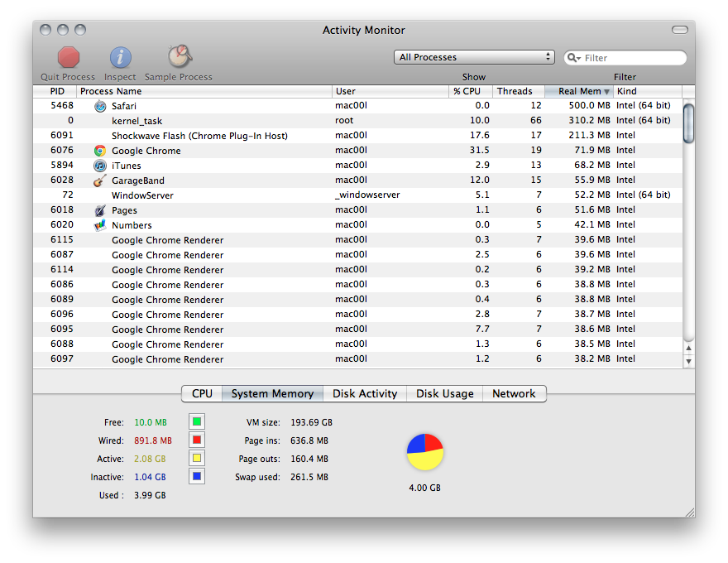Click the Used 3.99 GB value
Viewport: 728px width, 563px height.
point(150,495)
